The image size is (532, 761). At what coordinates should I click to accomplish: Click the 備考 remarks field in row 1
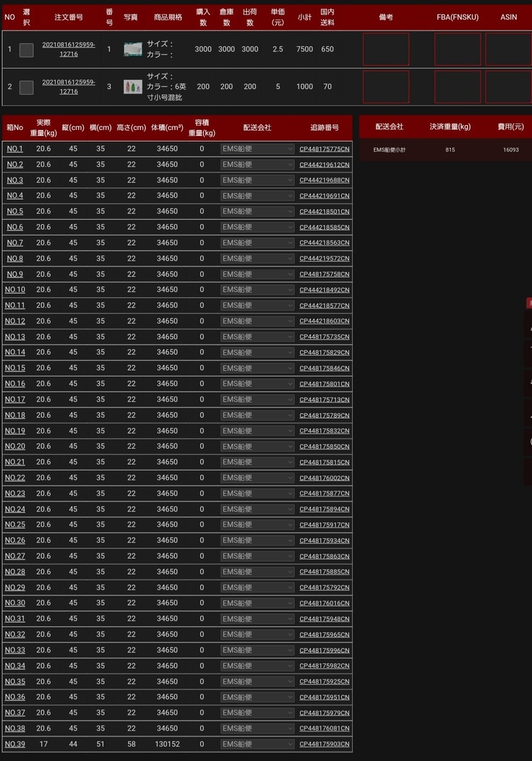(385, 49)
